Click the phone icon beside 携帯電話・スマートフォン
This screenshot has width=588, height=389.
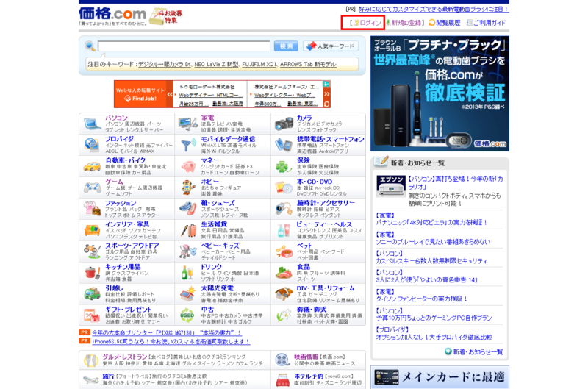pos(284,145)
